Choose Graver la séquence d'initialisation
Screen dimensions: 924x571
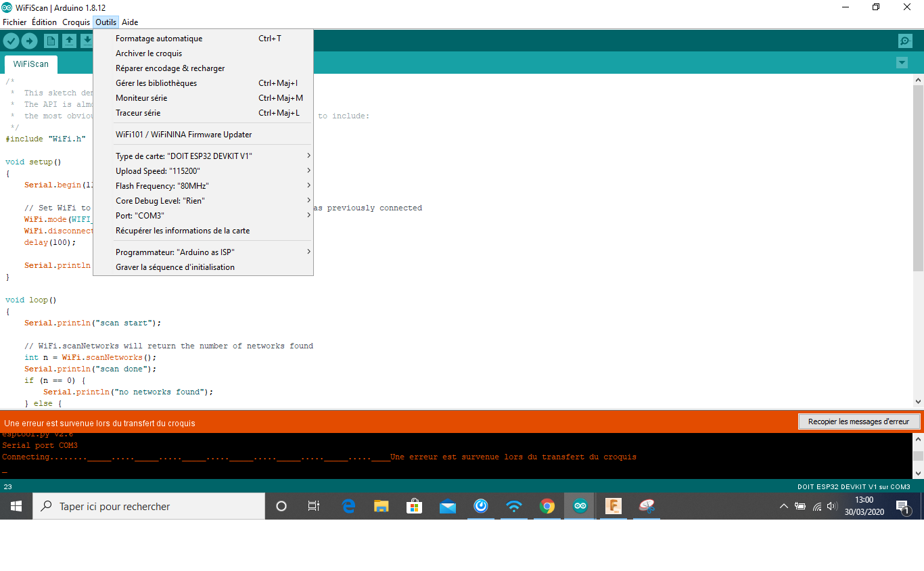point(203,267)
